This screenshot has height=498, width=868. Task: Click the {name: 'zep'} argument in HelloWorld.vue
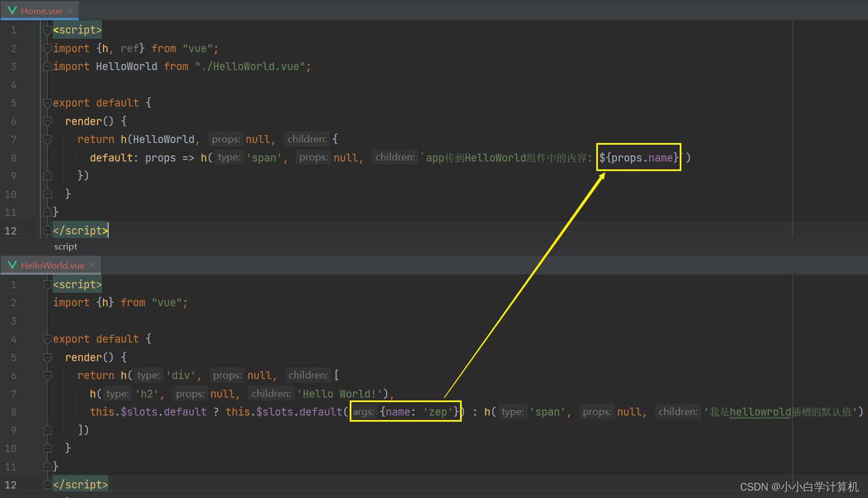(x=420, y=412)
